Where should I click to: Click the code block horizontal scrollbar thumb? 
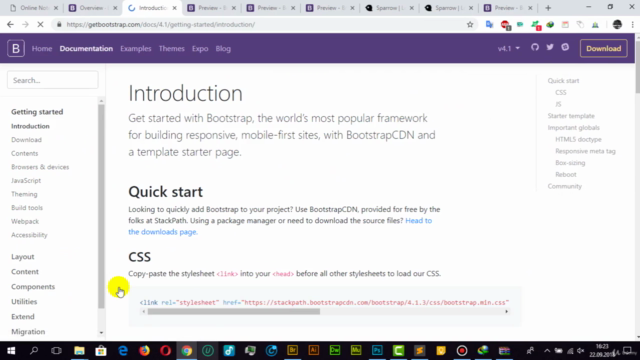pyautogui.click(x=234, y=311)
